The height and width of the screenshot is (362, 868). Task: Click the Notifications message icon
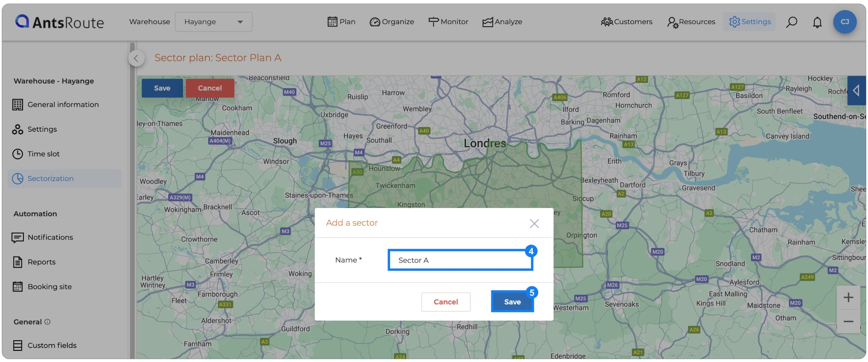pyautogui.click(x=18, y=237)
